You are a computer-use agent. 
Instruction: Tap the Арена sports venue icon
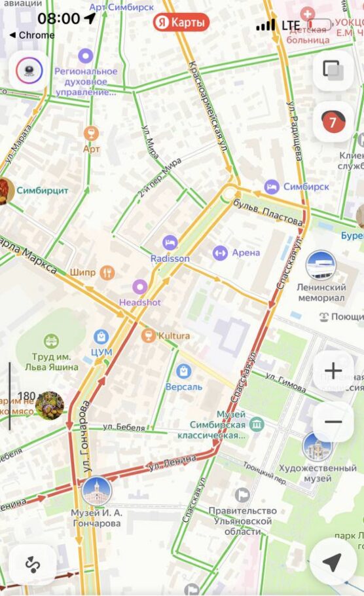[x=220, y=253]
